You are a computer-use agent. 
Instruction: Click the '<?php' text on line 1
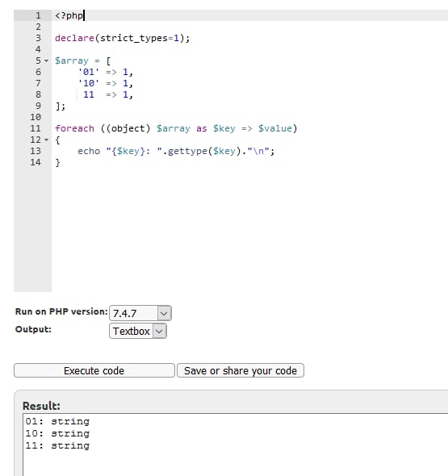(69, 15)
